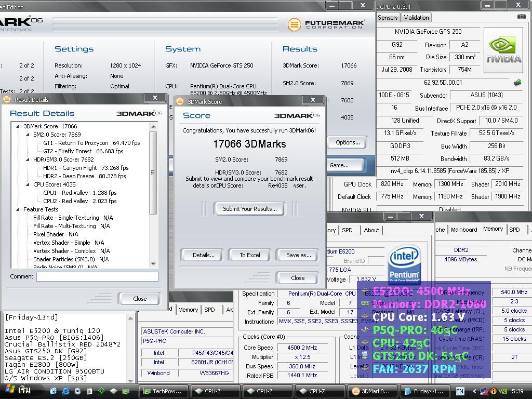
Task: Click the EN language indicator in taskbar
Action: [460, 391]
